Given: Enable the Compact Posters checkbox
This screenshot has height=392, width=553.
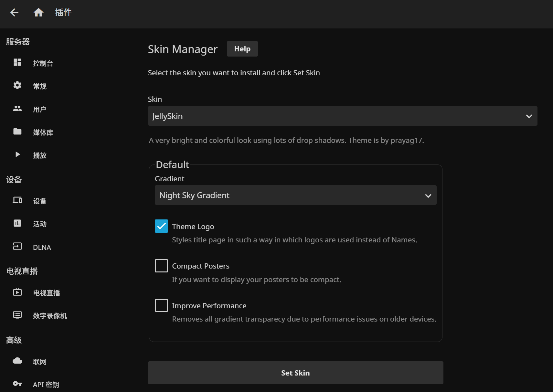Looking at the screenshot, I should click(x=161, y=266).
